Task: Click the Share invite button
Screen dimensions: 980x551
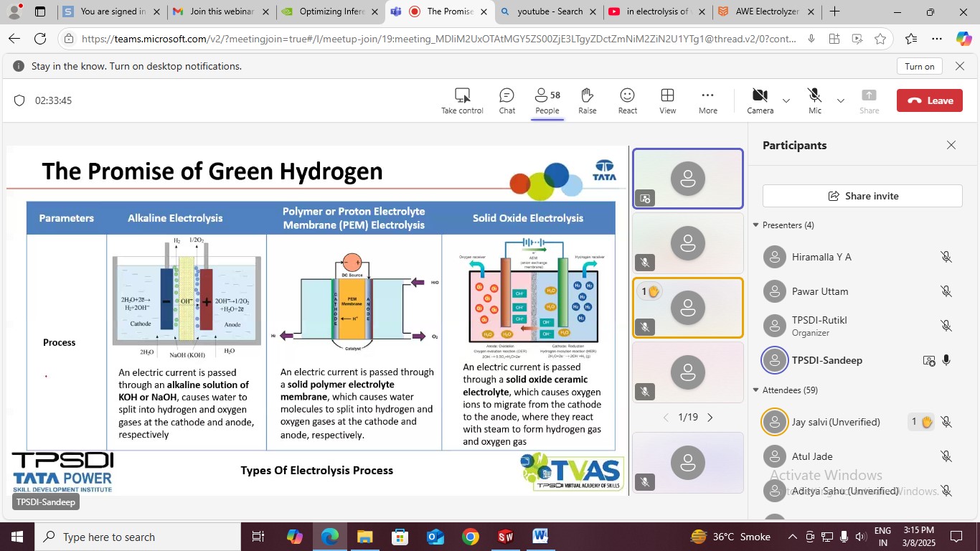Action: coord(862,196)
